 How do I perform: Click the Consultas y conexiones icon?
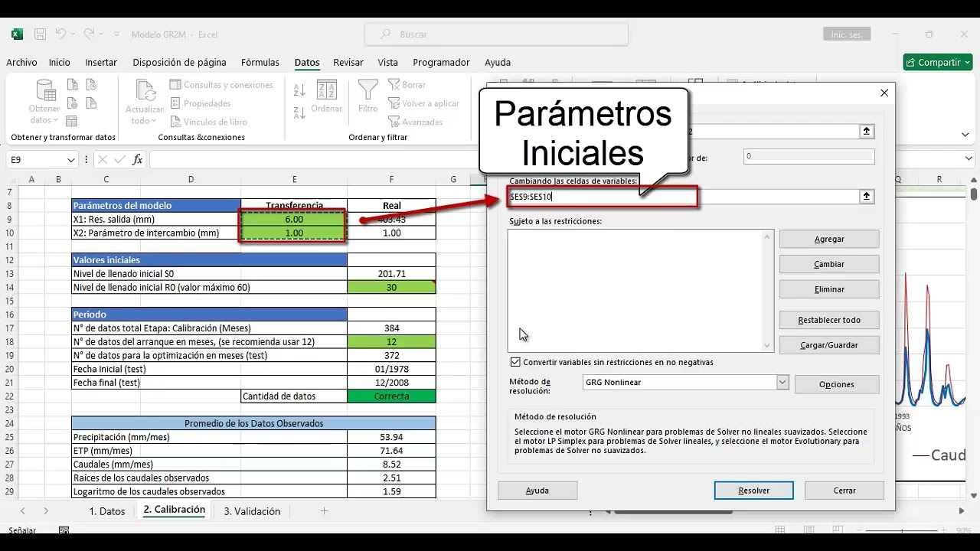pos(175,85)
